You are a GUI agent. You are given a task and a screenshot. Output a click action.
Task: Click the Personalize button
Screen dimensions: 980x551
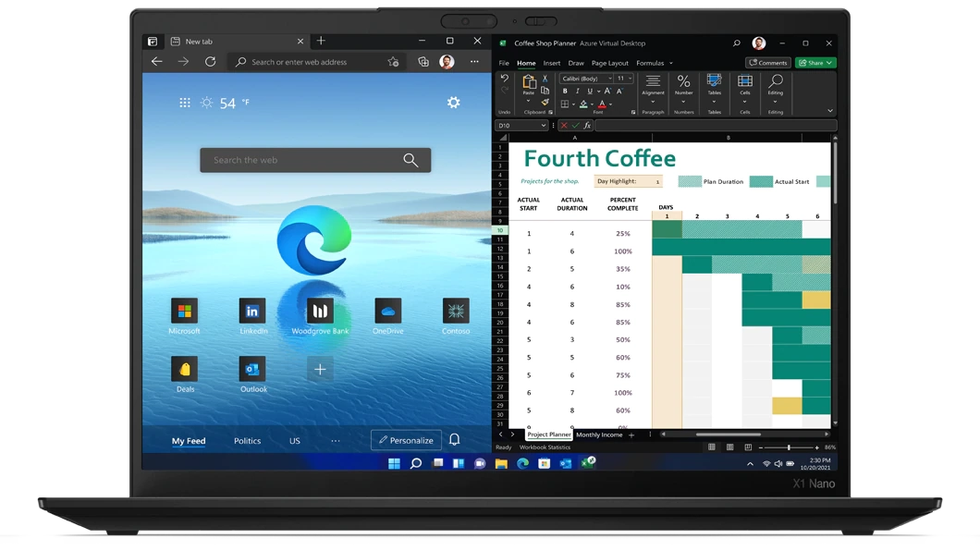(405, 440)
